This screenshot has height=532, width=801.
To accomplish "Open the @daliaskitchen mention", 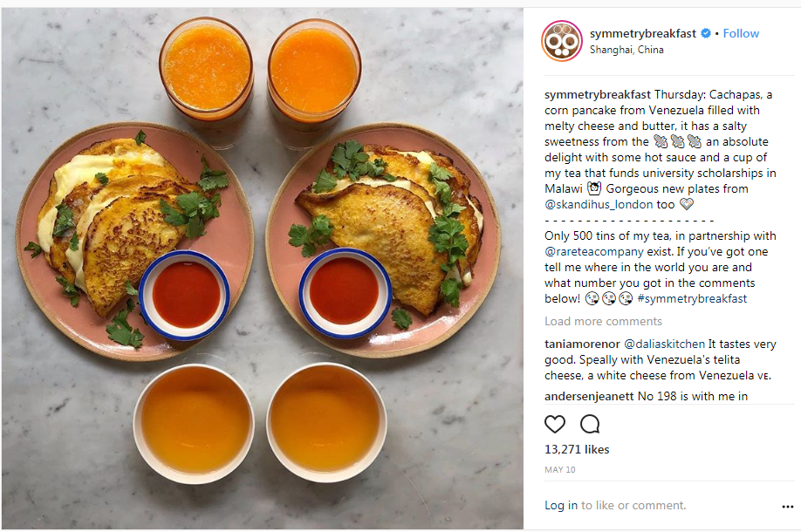I will [664, 344].
